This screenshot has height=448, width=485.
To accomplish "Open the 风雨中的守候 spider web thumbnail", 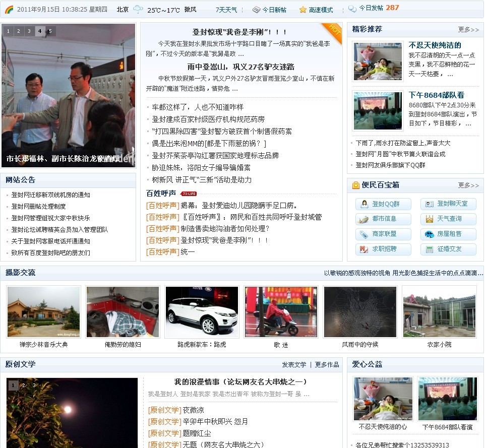I will click(x=360, y=311).
